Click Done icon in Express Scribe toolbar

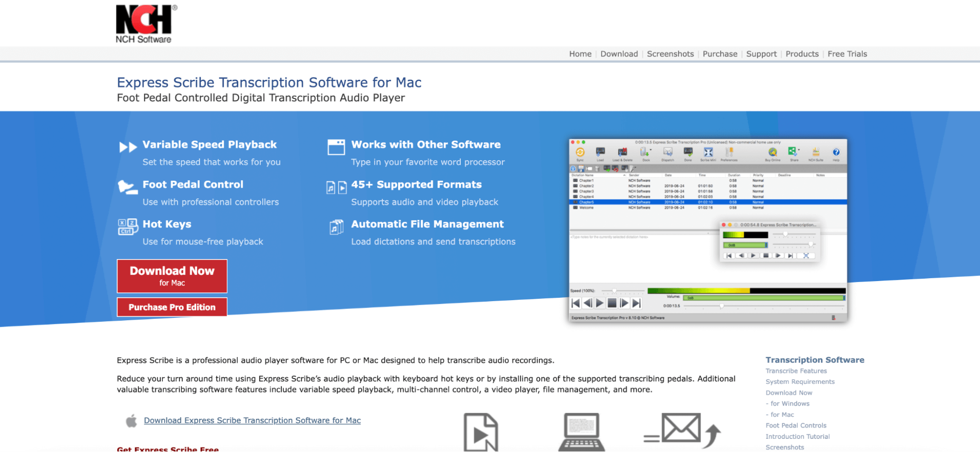point(688,152)
